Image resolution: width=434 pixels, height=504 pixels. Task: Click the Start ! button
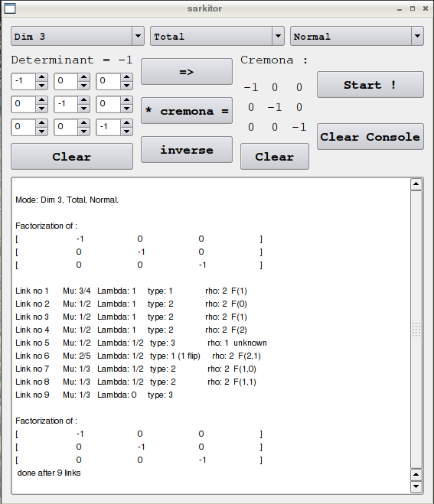pos(370,85)
